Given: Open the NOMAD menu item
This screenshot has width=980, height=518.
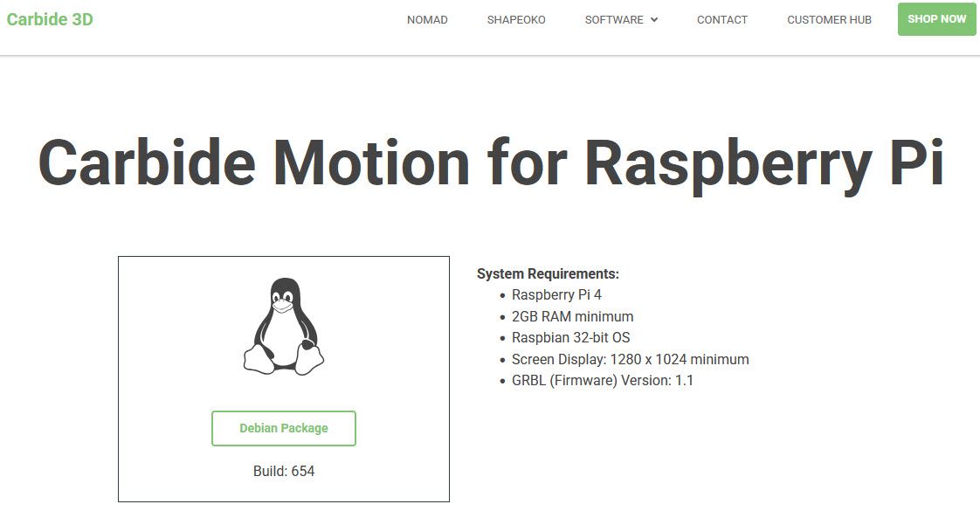Looking at the screenshot, I should (x=427, y=20).
